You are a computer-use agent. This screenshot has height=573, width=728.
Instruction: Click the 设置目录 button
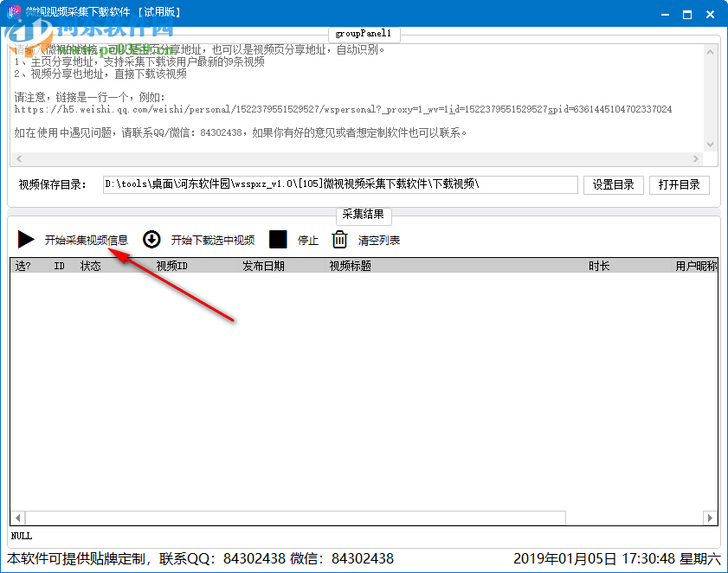point(613,183)
